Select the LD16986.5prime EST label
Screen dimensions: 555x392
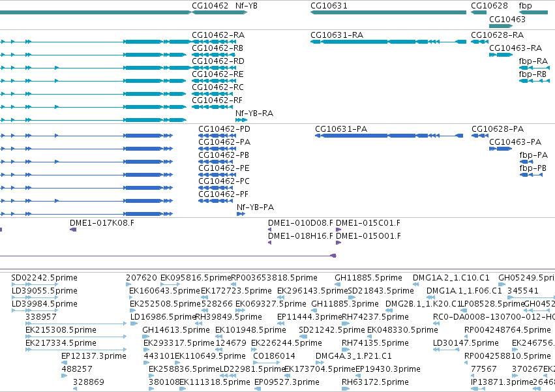(x=163, y=317)
